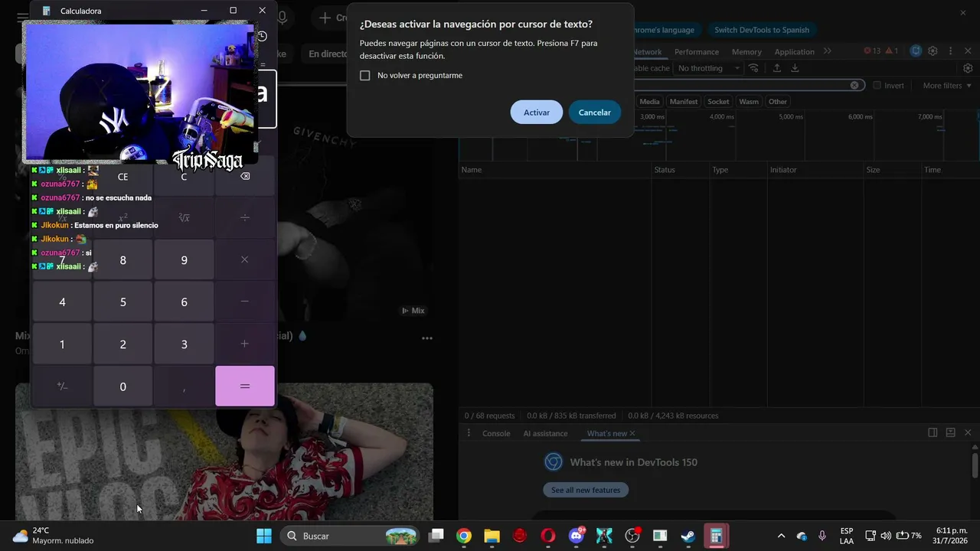Click the export HAR download icon

(x=795, y=68)
